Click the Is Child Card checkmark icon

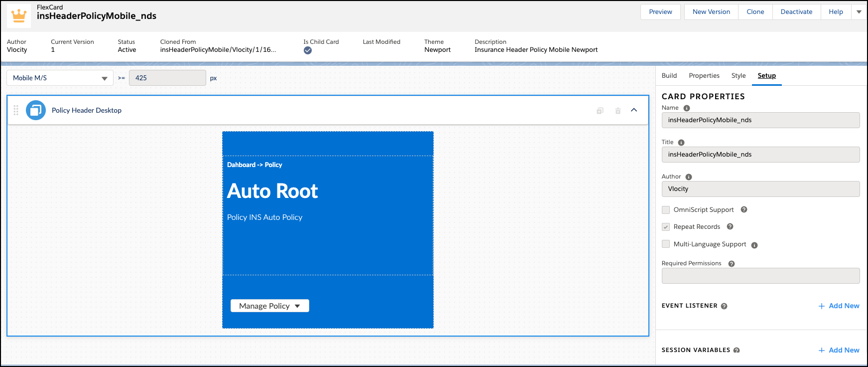click(308, 50)
